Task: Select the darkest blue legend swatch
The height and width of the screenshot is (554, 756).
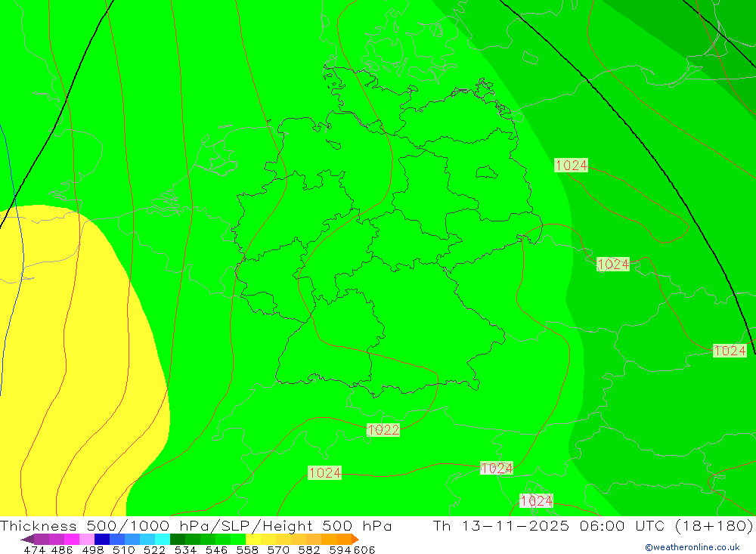Action: click(x=102, y=539)
